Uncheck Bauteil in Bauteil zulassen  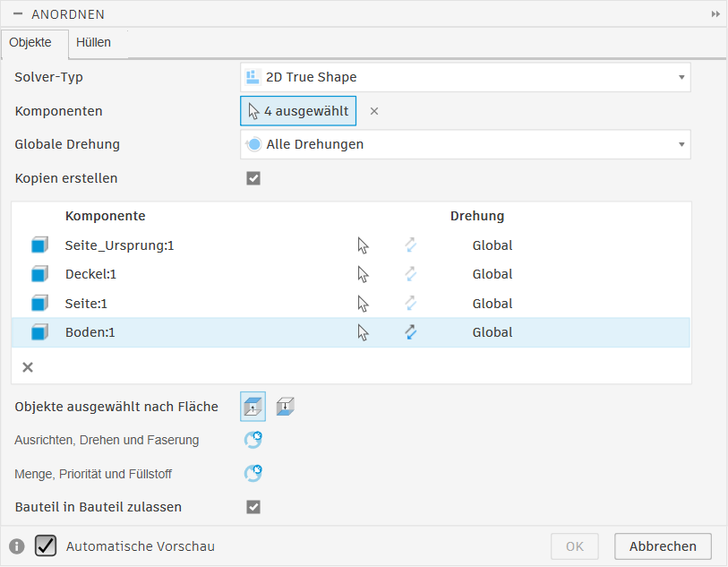click(253, 507)
